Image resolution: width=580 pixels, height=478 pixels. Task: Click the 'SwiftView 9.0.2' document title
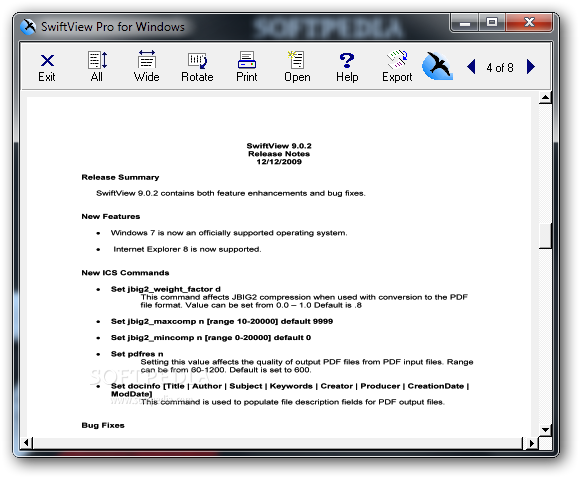click(x=279, y=146)
